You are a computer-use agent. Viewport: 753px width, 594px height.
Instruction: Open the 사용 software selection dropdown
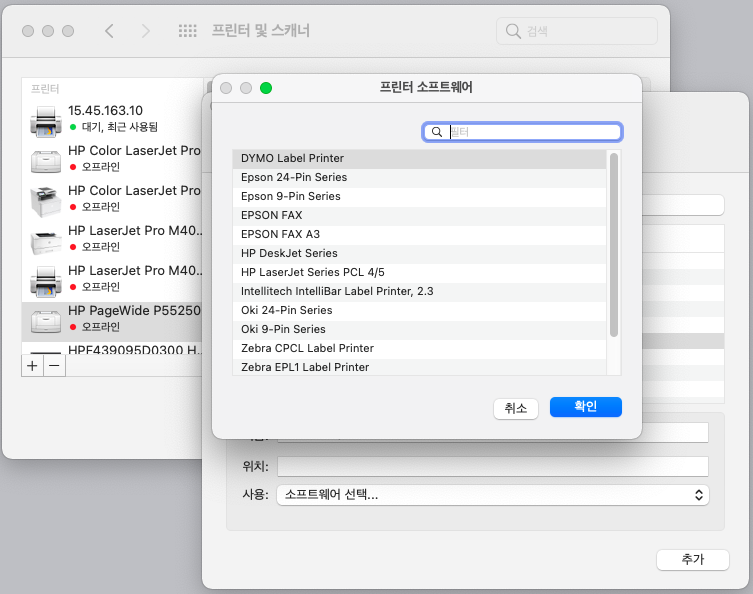493,495
